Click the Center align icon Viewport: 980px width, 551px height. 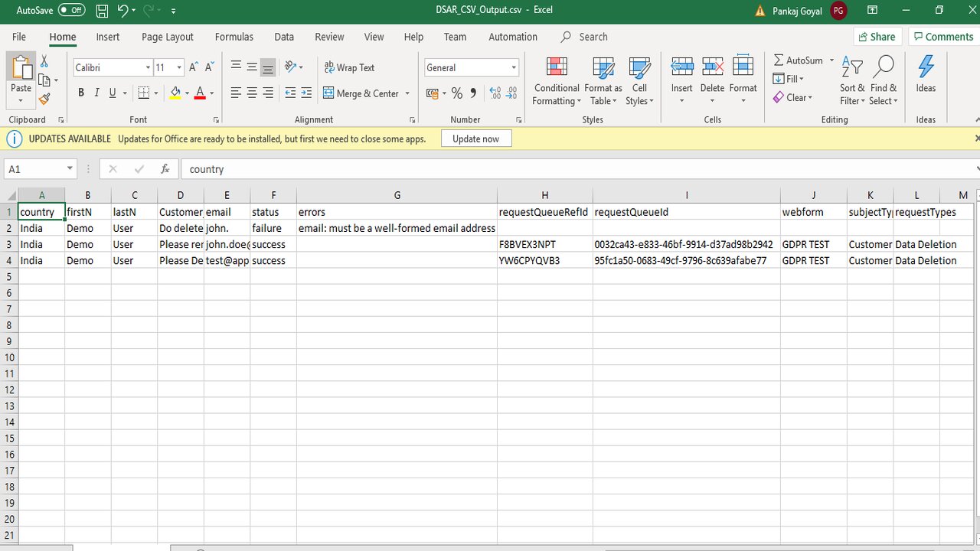[x=252, y=93]
